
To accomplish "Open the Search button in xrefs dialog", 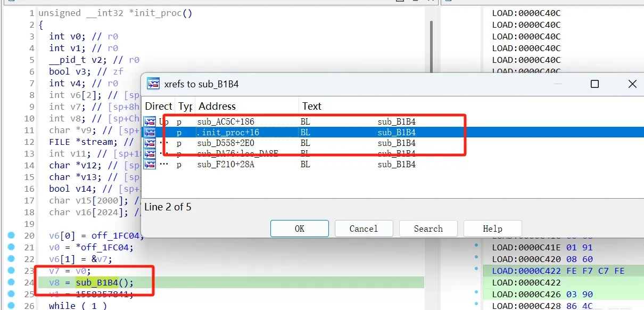I will click(x=428, y=229).
